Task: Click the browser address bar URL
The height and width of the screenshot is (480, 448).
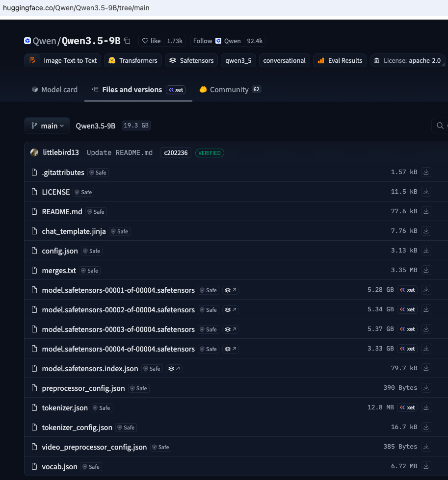Action: point(76,8)
